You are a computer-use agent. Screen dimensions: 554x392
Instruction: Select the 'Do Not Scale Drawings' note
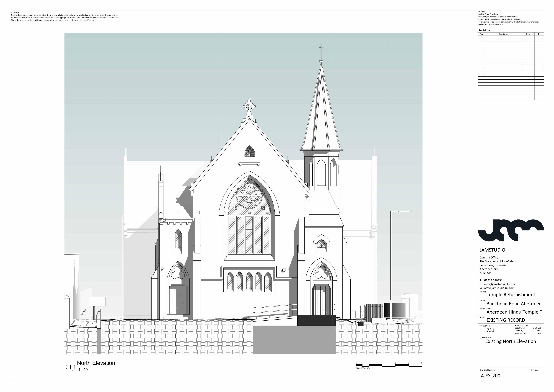(x=488, y=14)
